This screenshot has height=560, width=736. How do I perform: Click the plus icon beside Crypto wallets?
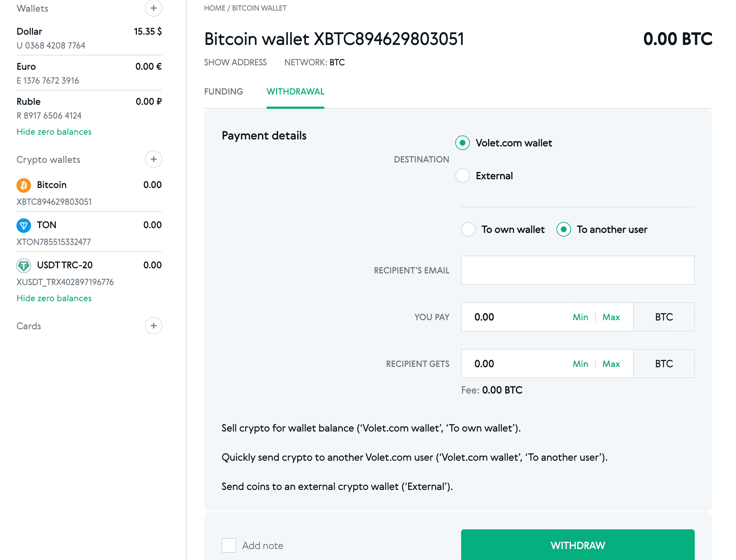pos(153,159)
